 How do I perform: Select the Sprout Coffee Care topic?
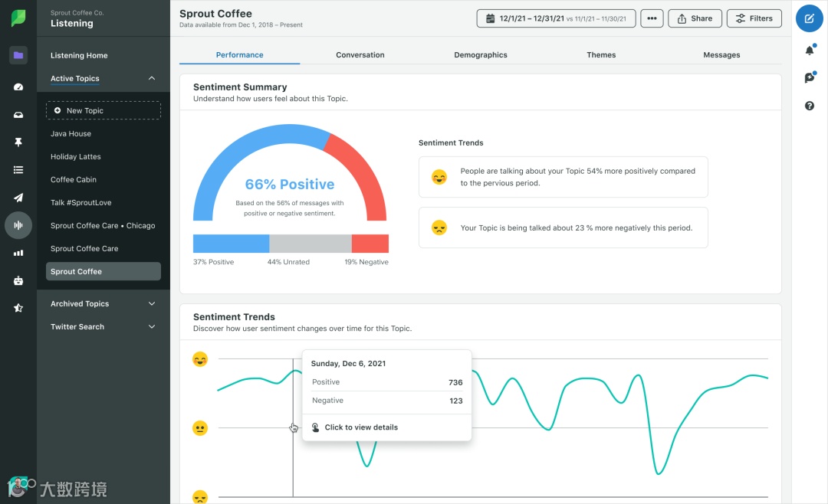click(84, 249)
